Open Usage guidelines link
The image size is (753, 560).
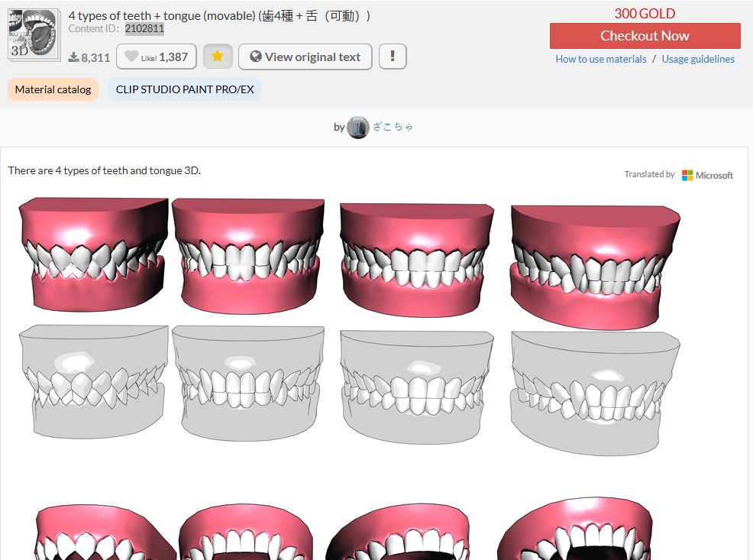pos(698,59)
